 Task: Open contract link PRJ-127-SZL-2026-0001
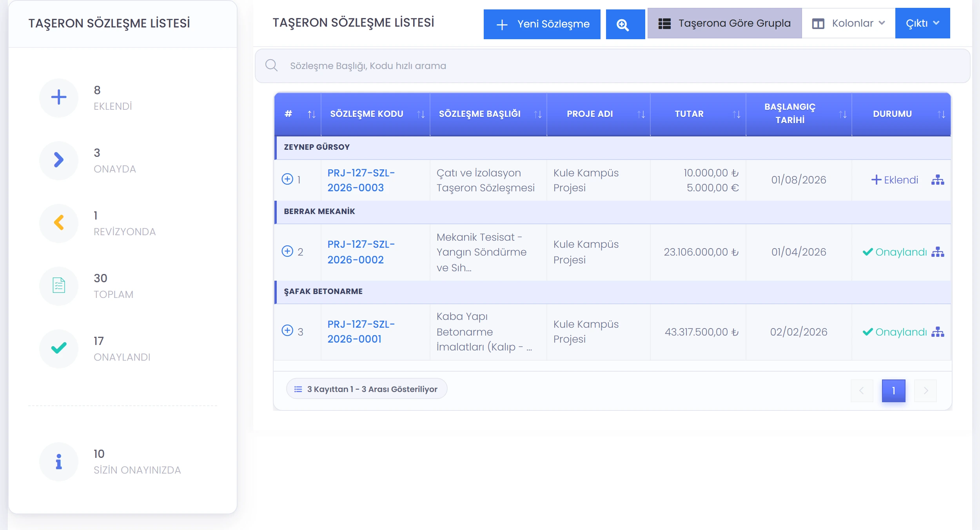pyautogui.click(x=361, y=332)
